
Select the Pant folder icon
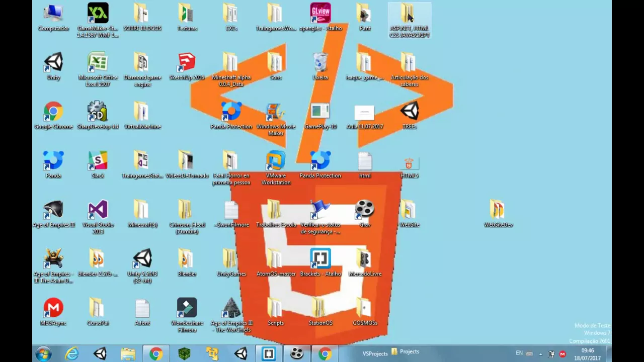(365, 18)
